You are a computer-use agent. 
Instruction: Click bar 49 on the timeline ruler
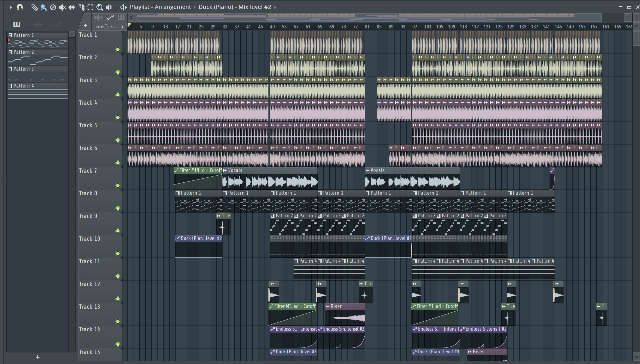[x=272, y=27]
